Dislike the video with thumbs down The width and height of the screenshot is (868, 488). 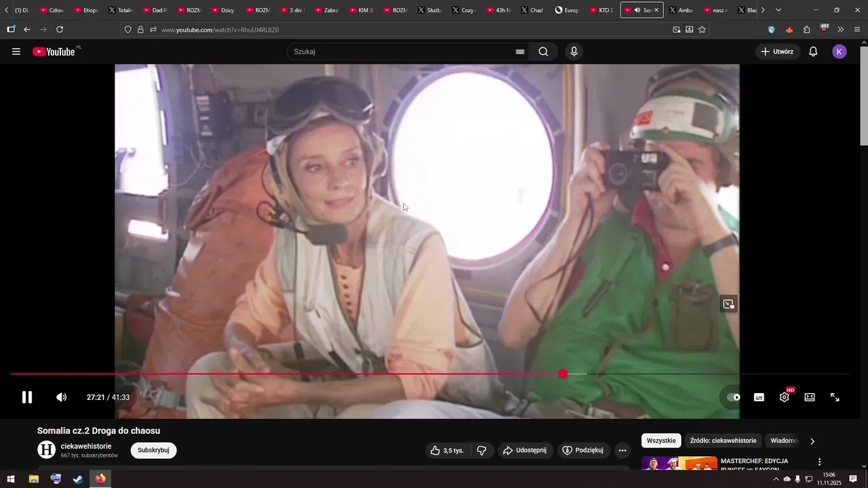(481, 450)
